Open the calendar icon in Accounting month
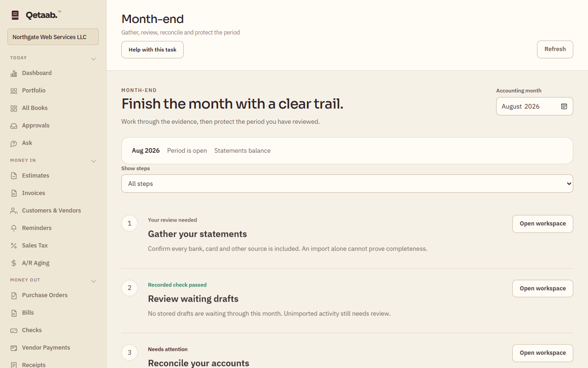Image resolution: width=588 pixels, height=368 pixels. click(564, 106)
